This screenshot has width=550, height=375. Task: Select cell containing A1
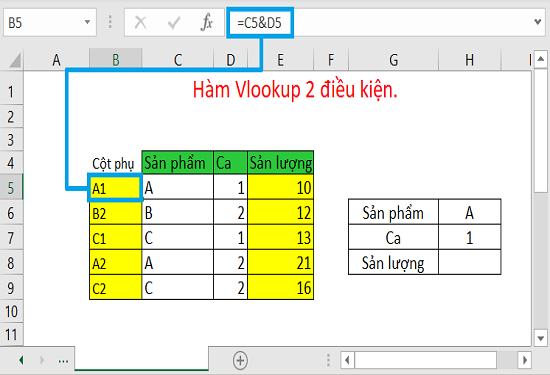click(115, 188)
